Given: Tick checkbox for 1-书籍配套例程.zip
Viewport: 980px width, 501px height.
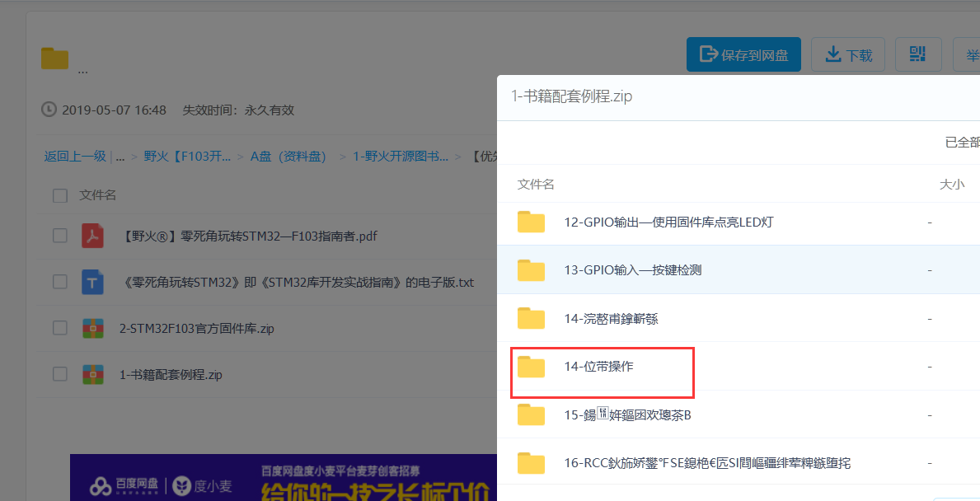Looking at the screenshot, I should (60, 374).
